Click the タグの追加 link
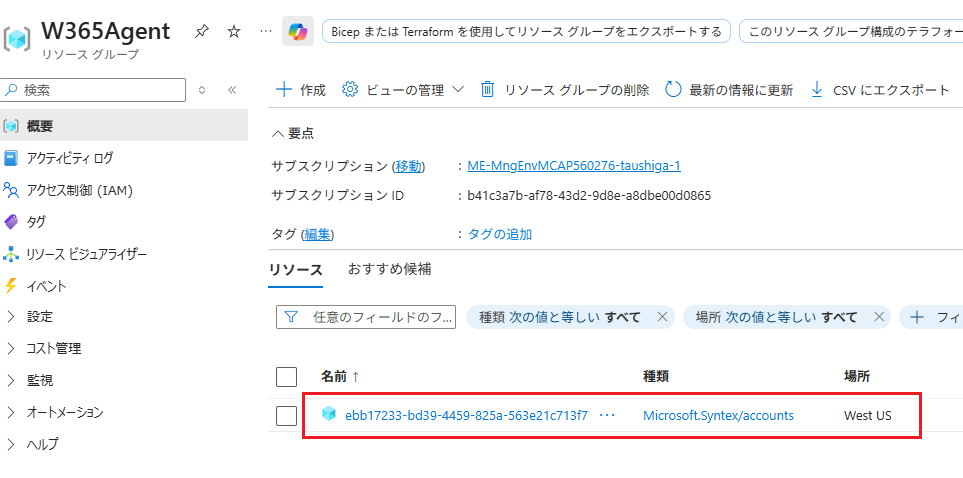The image size is (963, 478). pyautogui.click(x=500, y=234)
